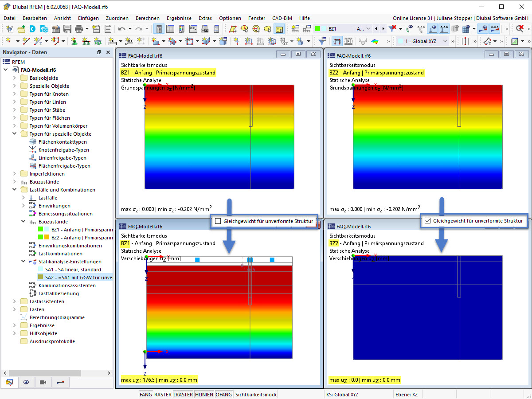Click the lasso selection icon
This screenshot has width=532, height=399.
pyautogui.click(x=267, y=29)
